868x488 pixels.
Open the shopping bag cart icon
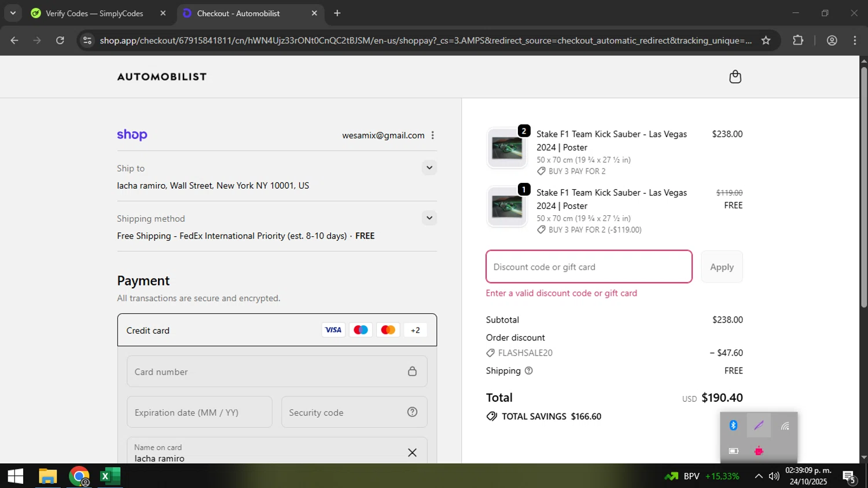(x=735, y=76)
